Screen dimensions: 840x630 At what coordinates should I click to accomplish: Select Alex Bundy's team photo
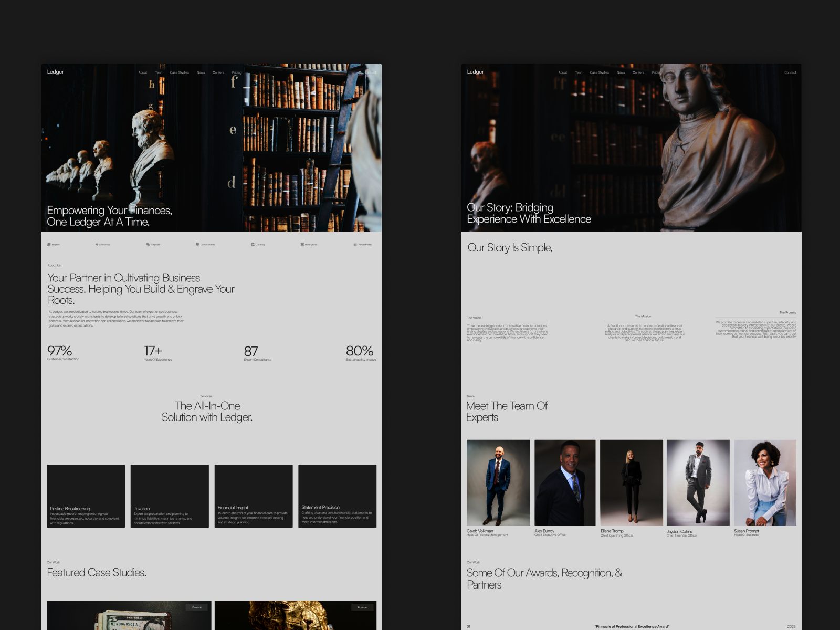click(565, 482)
